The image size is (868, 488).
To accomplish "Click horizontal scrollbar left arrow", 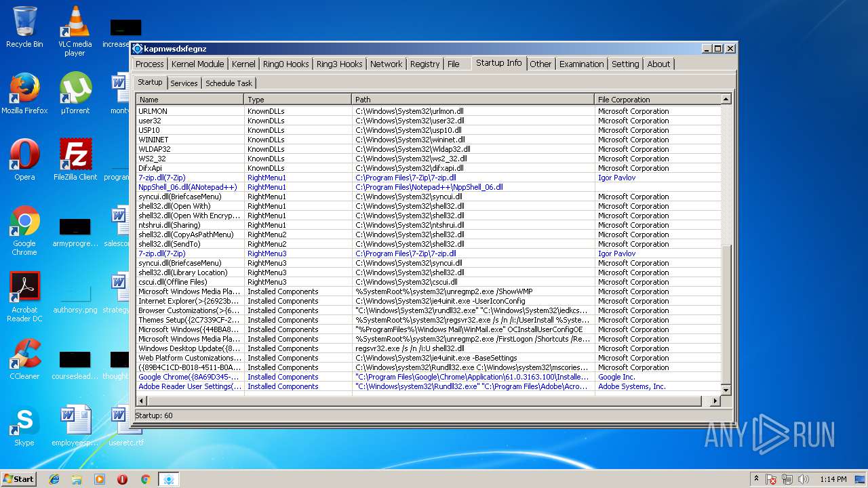I will pos(141,401).
